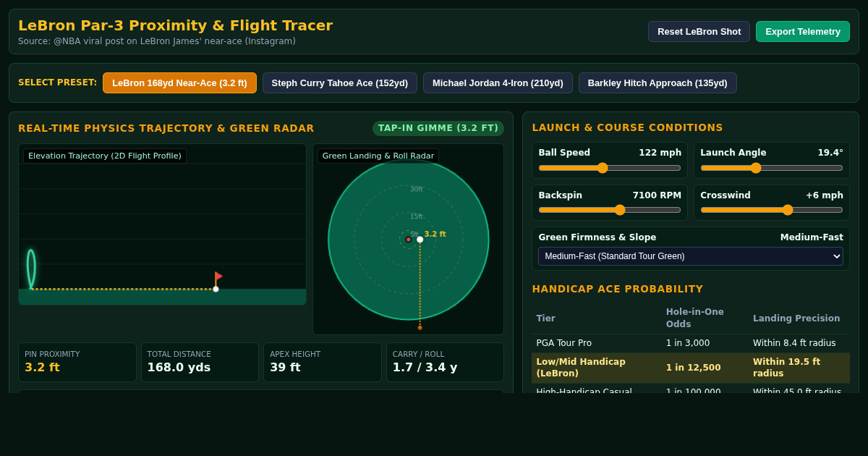Click Low/Mid Handicap (LeBron) row
The image size is (868, 456).
coord(691,368)
